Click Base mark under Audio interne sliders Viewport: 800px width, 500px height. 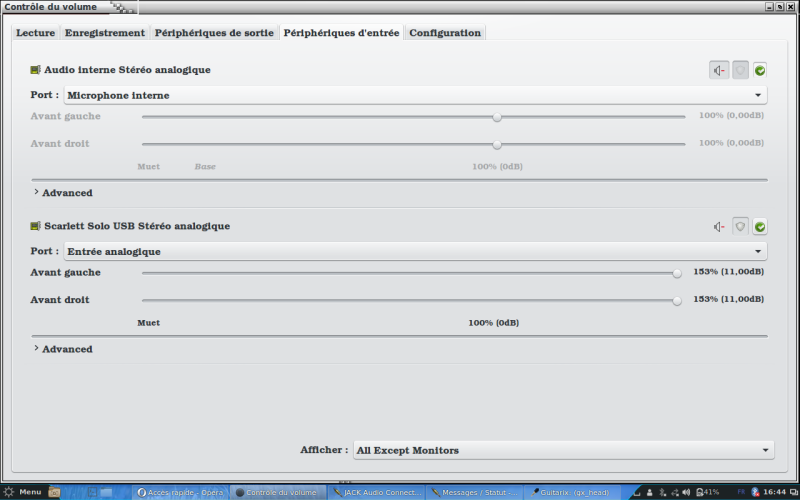click(x=205, y=167)
